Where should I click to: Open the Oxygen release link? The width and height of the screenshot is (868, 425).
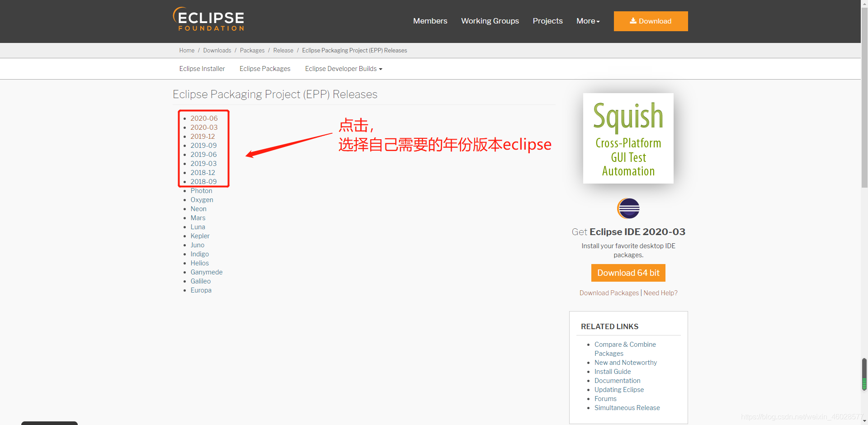pos(202,200)
